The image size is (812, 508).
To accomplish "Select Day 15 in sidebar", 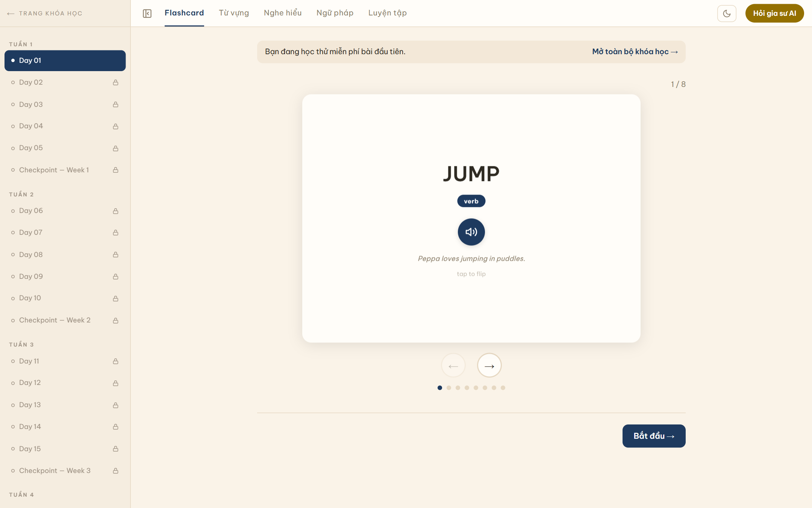I will tap(65, 449).
